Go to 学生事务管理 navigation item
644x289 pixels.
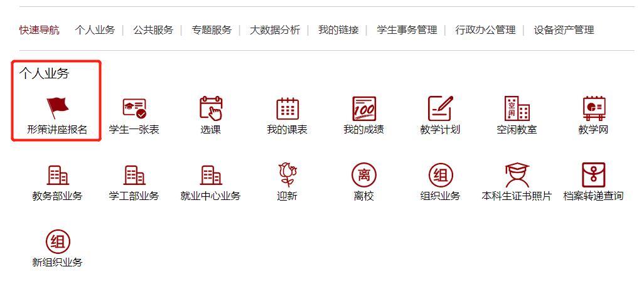tap(407, 30)
